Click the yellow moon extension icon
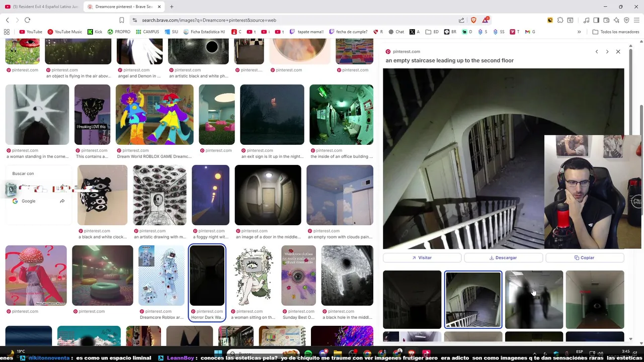This screenshot has height=362, width=644. click(x=550, y=20)
